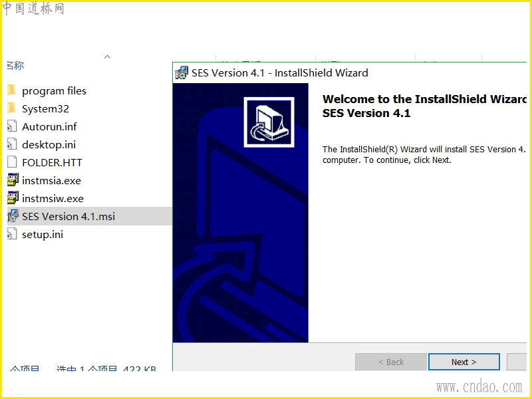Viewport: 532px width, 399px height.
Task: Click the disabled Back button
Action: pos(391,362)
